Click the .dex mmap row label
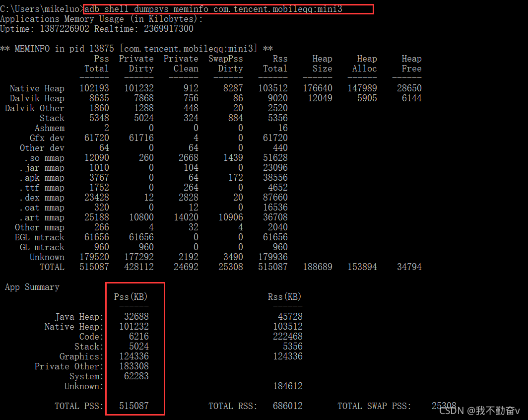 (x=42, y=198)
